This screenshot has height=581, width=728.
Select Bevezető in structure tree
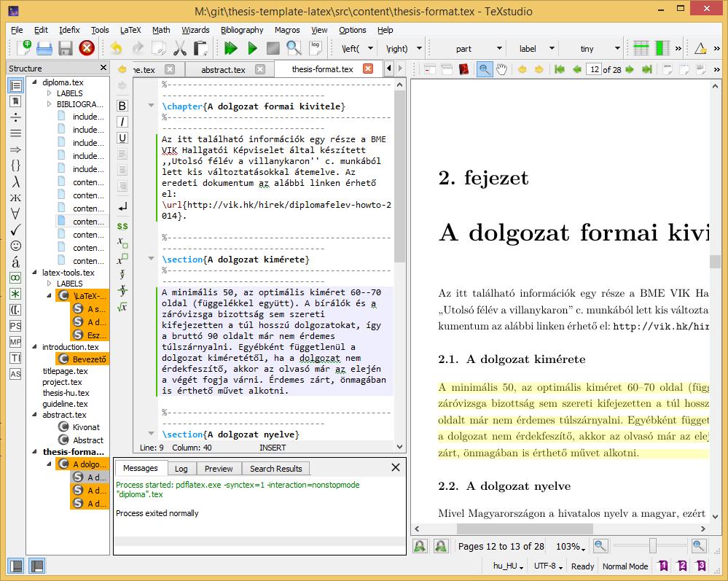89,359
